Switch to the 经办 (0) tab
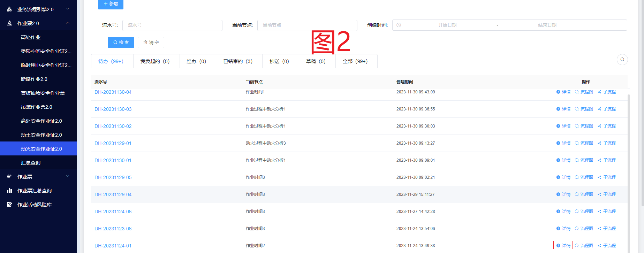644x253 pixels. tap(198, 61)
